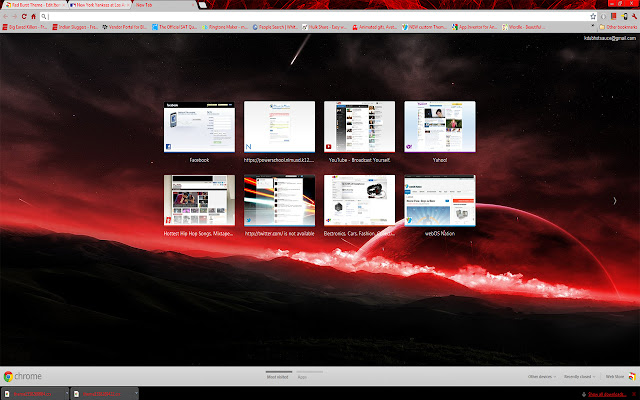Viewport: 640px width, 400px height.
Task: Click the address bar
Action: [x=316, y=16]
